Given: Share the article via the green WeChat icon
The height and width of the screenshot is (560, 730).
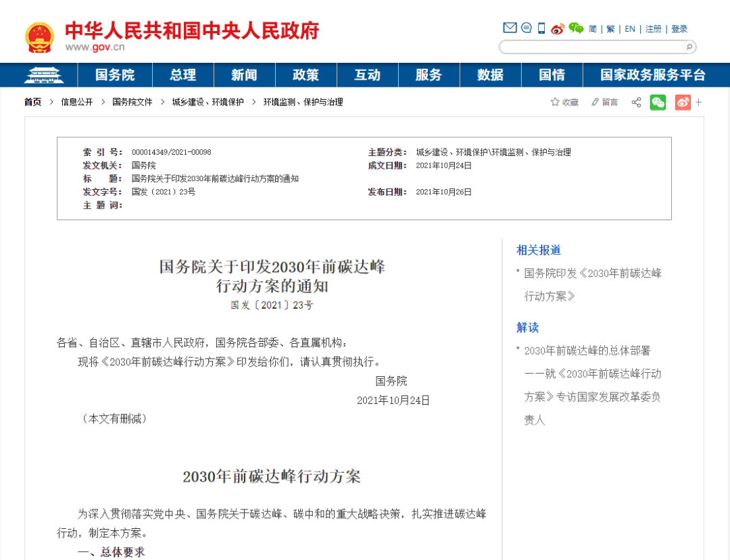Looking at the screenshot, I should 659,102.
